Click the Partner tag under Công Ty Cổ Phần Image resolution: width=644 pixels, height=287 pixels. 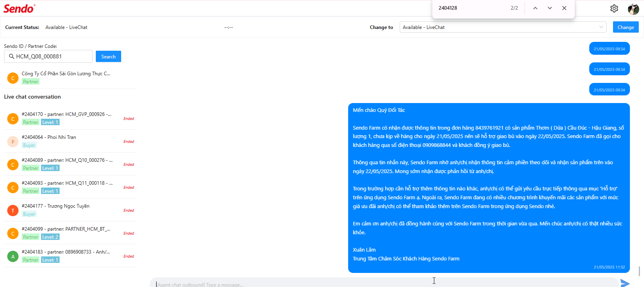(31, 82)
